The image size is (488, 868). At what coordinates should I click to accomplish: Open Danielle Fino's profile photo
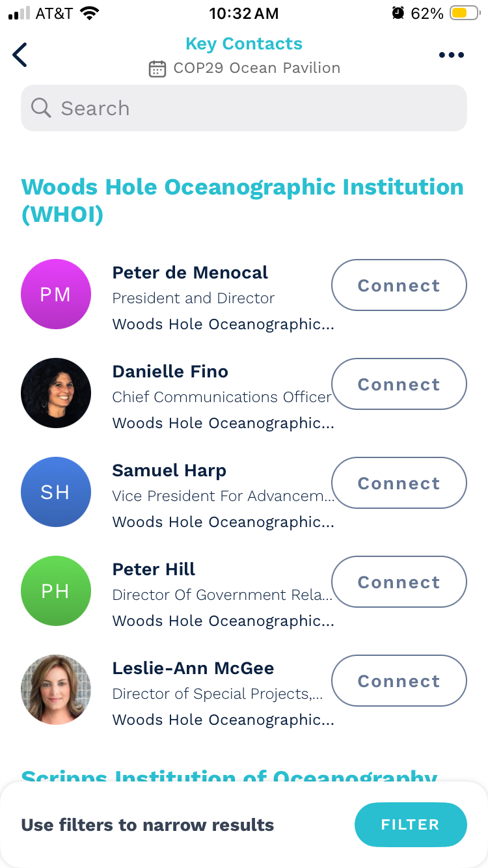coord(56,393)
